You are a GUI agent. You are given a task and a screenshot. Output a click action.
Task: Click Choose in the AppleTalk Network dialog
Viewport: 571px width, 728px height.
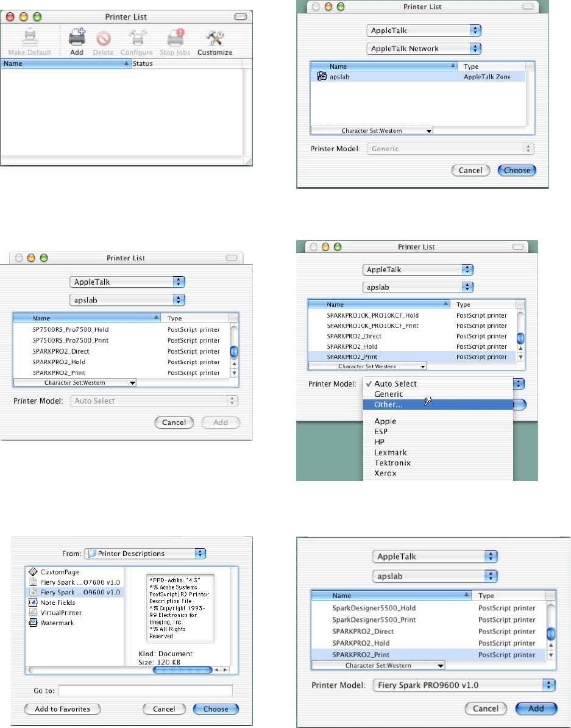[x=517, y=170]
